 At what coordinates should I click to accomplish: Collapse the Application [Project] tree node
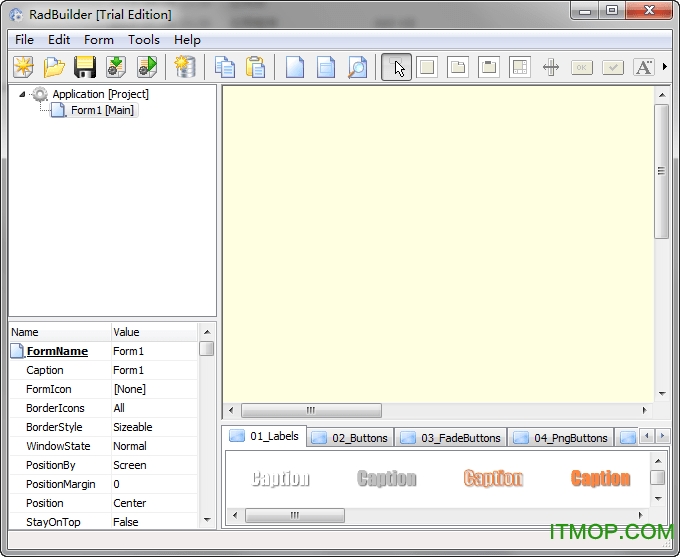point(22,94)
